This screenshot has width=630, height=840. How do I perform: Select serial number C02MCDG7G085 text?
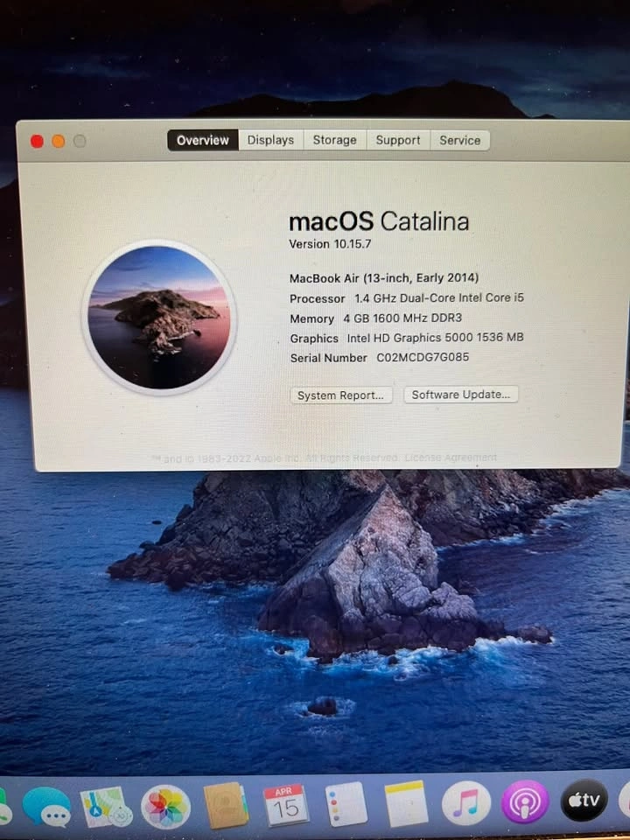(x=423, y=357)
